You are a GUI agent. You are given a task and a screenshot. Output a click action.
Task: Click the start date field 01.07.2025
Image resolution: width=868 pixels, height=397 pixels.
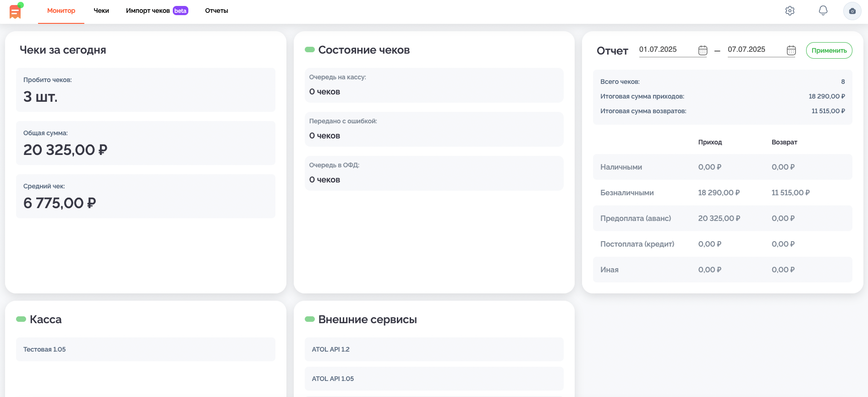click(667, 50)
